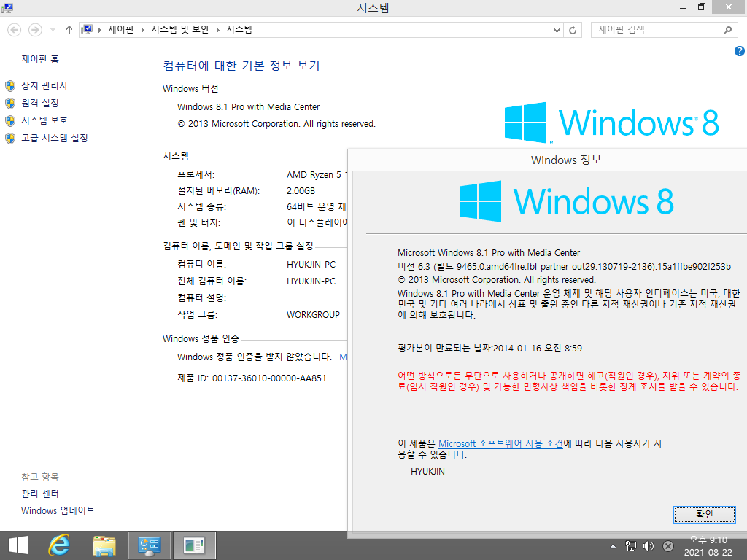Refresh the control panel page
Screen dimensions: 747x560
573,30
